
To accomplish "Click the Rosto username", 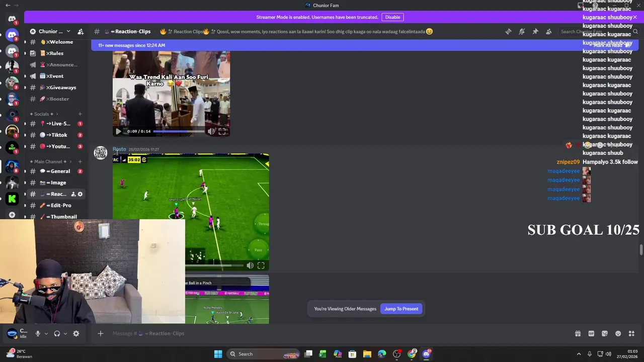I will point(119,149).
